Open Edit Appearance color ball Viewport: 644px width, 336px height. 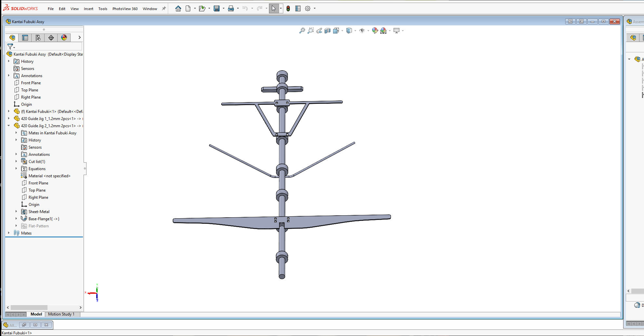[375, 31]
